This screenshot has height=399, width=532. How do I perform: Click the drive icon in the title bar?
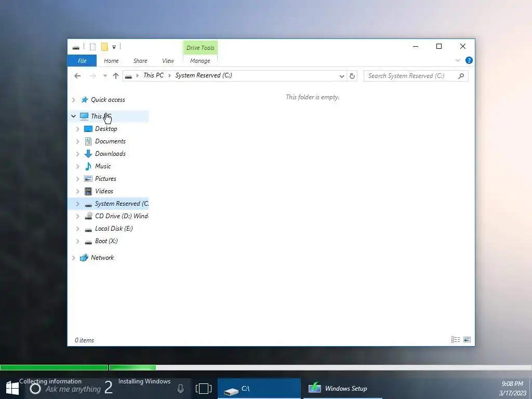pos(76,47)
